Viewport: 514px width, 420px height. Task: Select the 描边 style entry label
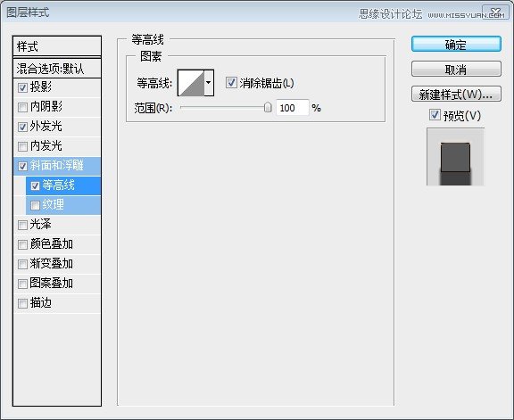click(41, 302)
